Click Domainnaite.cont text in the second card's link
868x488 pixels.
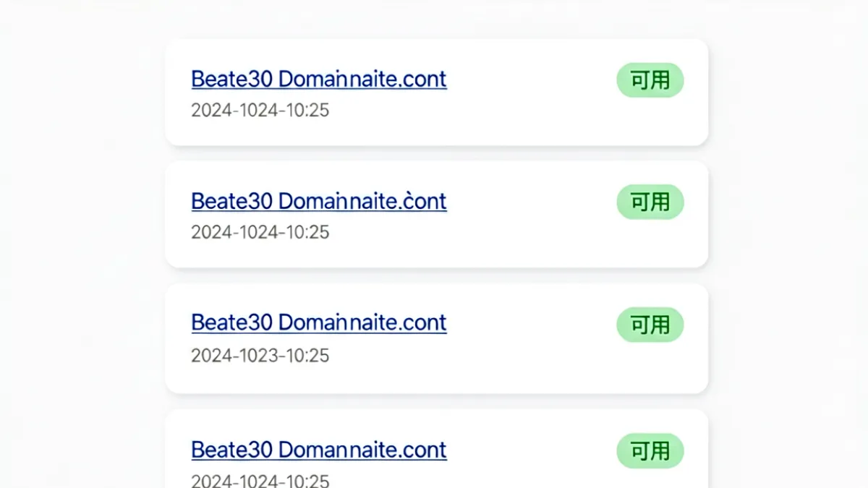pyautogui.click(x=362, y=201)
